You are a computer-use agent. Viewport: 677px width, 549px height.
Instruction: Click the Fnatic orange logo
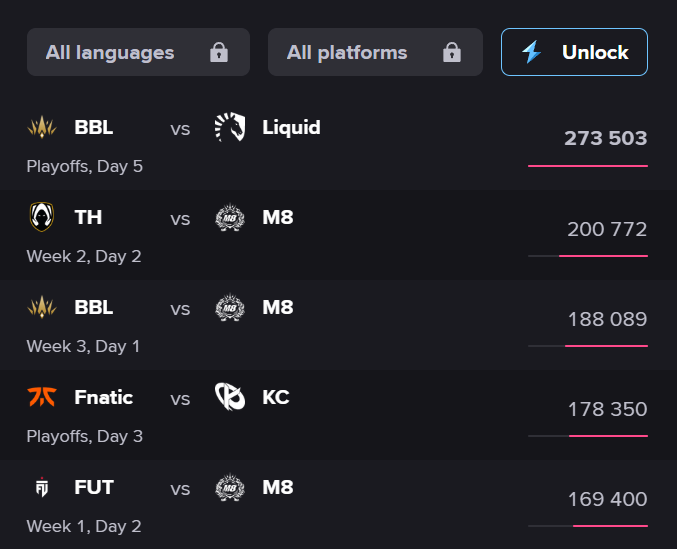click(x=42, y=397)
